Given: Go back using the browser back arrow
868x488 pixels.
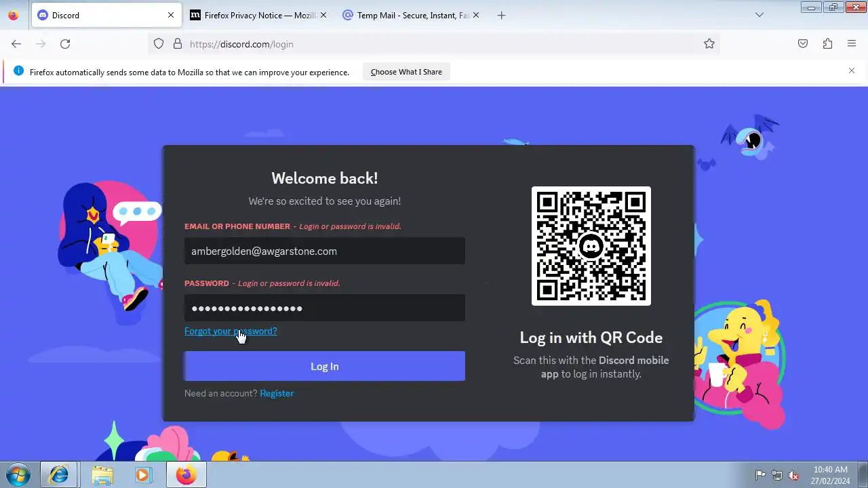Looking at the screenshot, I should [x=16, y=44].
